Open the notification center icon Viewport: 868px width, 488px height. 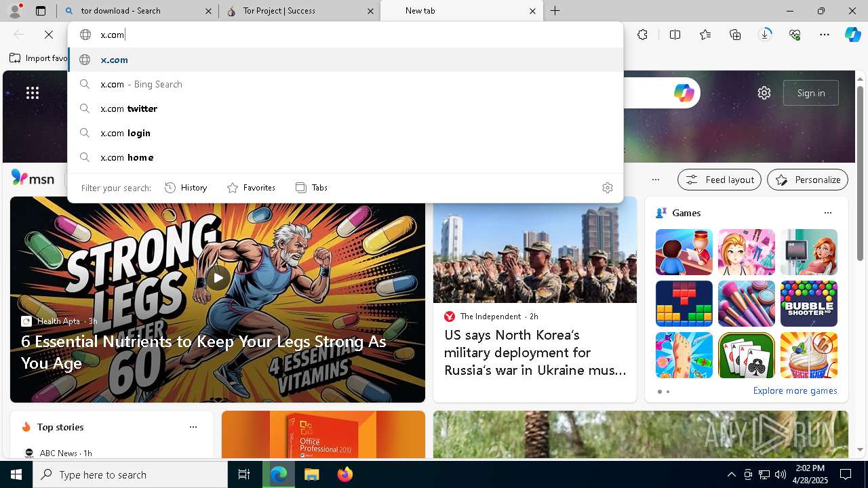point(846,474)
